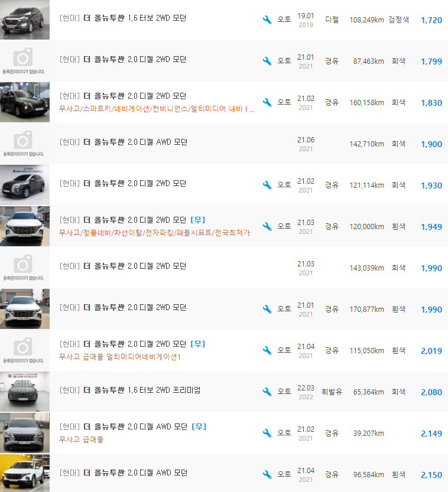Open no-image placeholder for 115,050km listing
Screen dimensions: 448x492
tap(25, 350)
